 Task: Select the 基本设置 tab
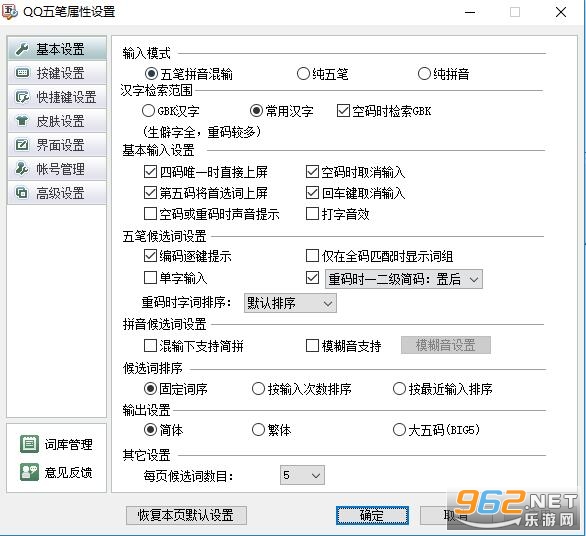(57, 49)
